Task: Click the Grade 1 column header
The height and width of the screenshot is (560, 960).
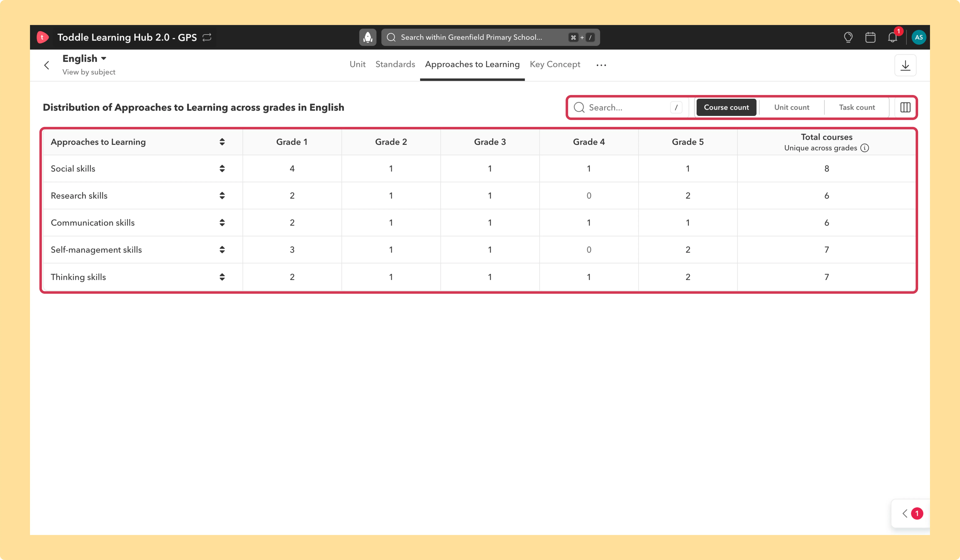Action: click(292, 142)
